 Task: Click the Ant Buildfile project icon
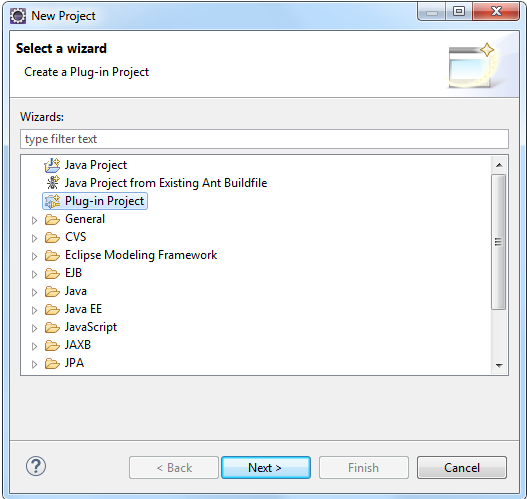click(52, 183)
